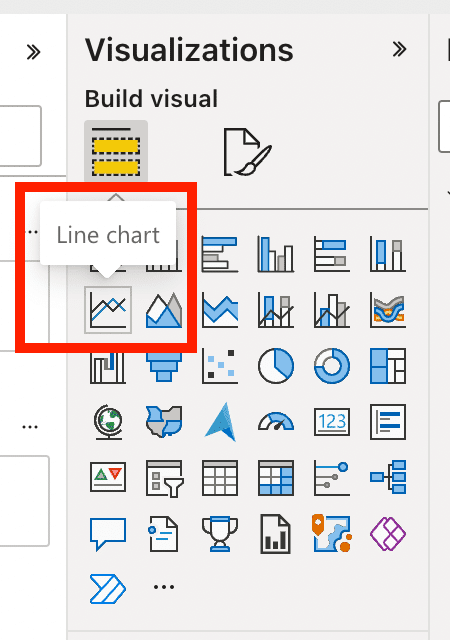Add the Gauge visual
450x640 pixels.
click(x=276, y=422)
